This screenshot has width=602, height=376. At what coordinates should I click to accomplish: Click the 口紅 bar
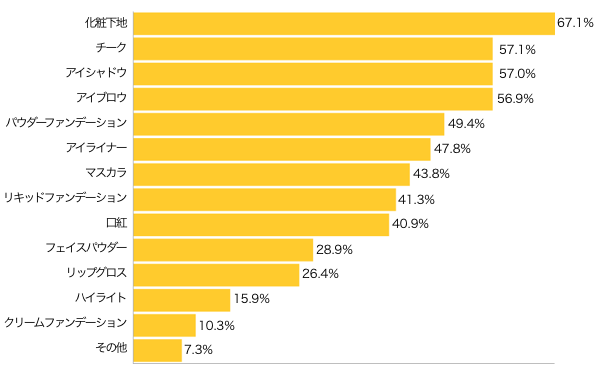click(261, 225)
